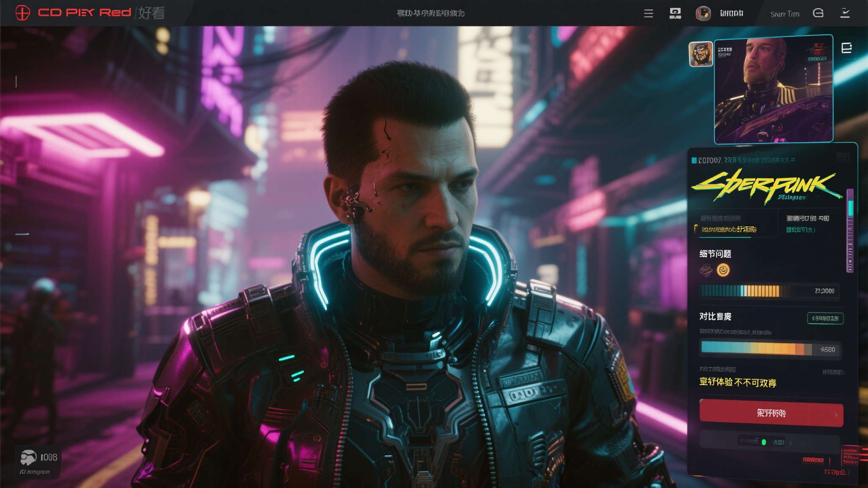Click the 'CD PIEX Red' brand text
This screenshot has width=868, height=488.
(84, 13)
